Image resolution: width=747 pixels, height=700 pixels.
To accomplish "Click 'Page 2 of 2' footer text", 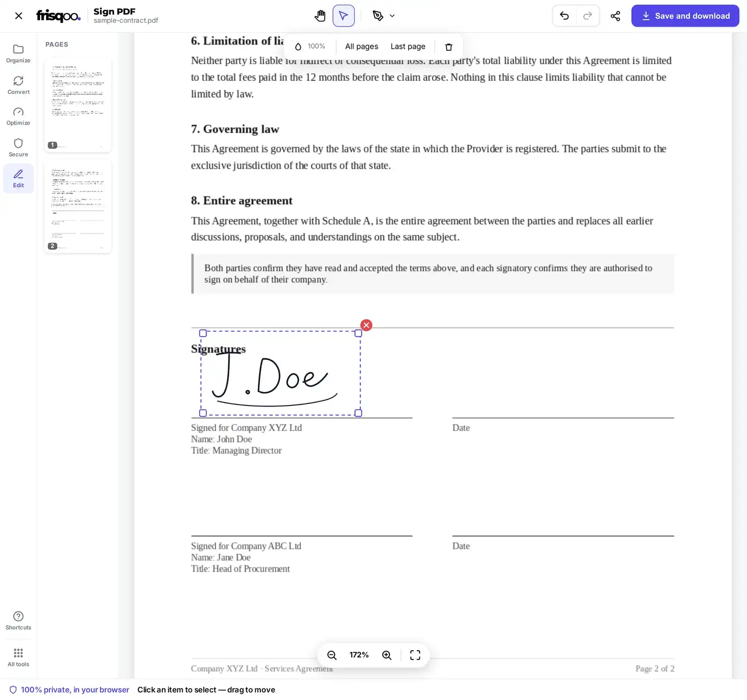I will pos(655,669).
